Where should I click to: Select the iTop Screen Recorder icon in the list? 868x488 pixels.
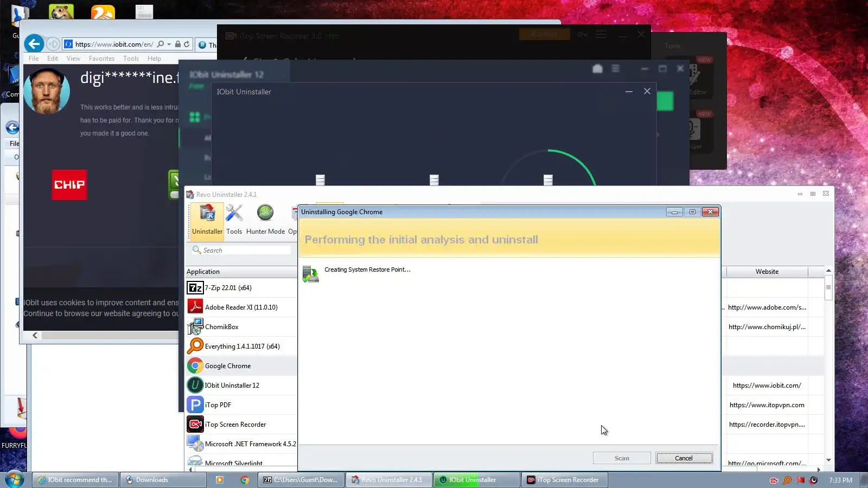(195, 425)
